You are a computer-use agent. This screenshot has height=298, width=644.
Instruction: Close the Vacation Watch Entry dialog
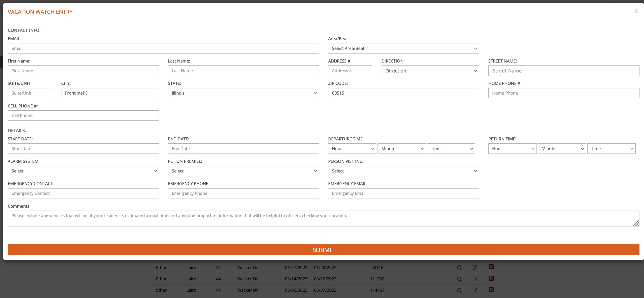(636, 11)
